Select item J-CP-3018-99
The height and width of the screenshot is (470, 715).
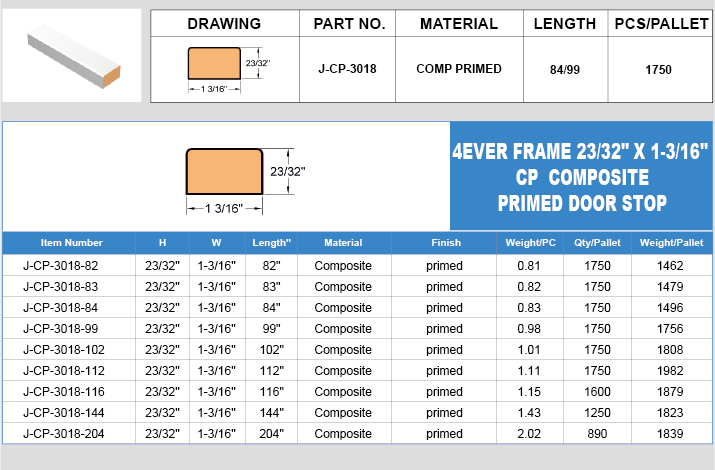(x=61, y=329)
